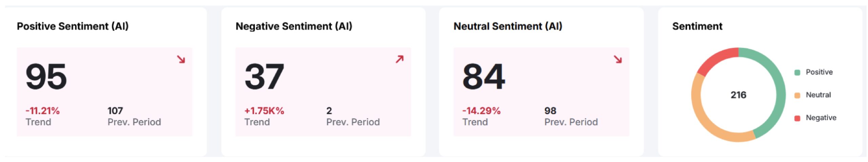The height and width of the screenshot is (162, 868).
Task: Toggle the Negative legend label in chart
Action: [x=821, y=118]
